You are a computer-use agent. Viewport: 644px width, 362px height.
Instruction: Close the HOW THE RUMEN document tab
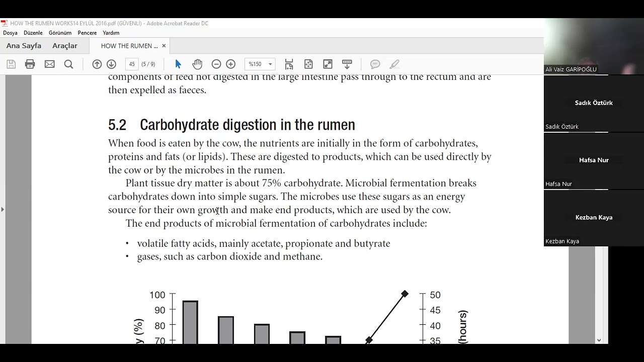click(x=164, y=46)
